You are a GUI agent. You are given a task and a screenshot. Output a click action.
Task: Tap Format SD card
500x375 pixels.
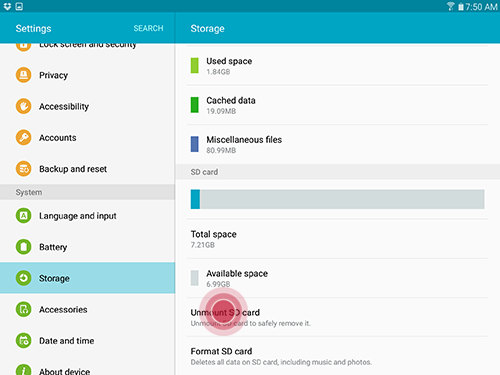coord(338,356)
